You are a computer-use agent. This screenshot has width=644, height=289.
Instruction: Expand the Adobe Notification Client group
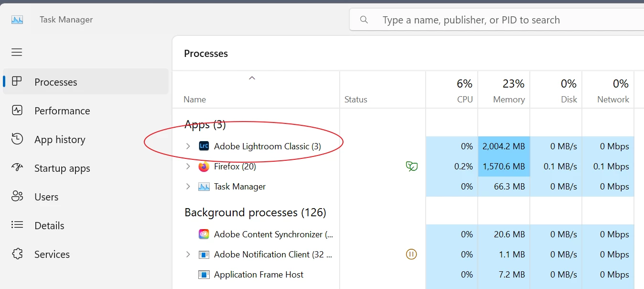click(188, 255)
